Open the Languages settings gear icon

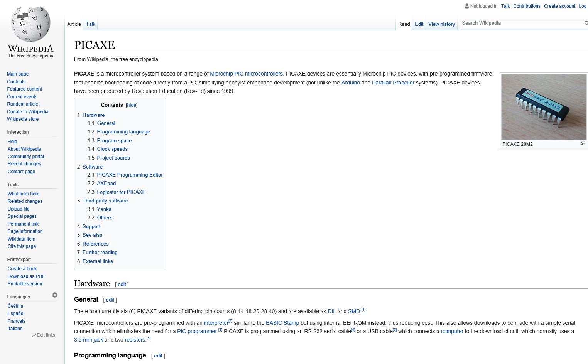(x=55, y=295)
